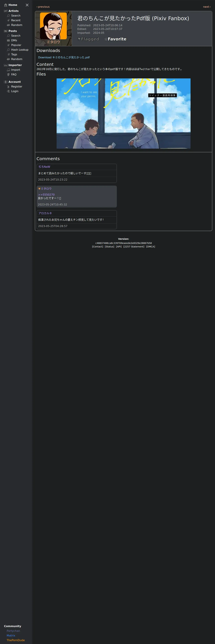The width and height of the screenshot is (215, 644).
Task: Click the dice icon for Posts Random
Action: (9, 59)
